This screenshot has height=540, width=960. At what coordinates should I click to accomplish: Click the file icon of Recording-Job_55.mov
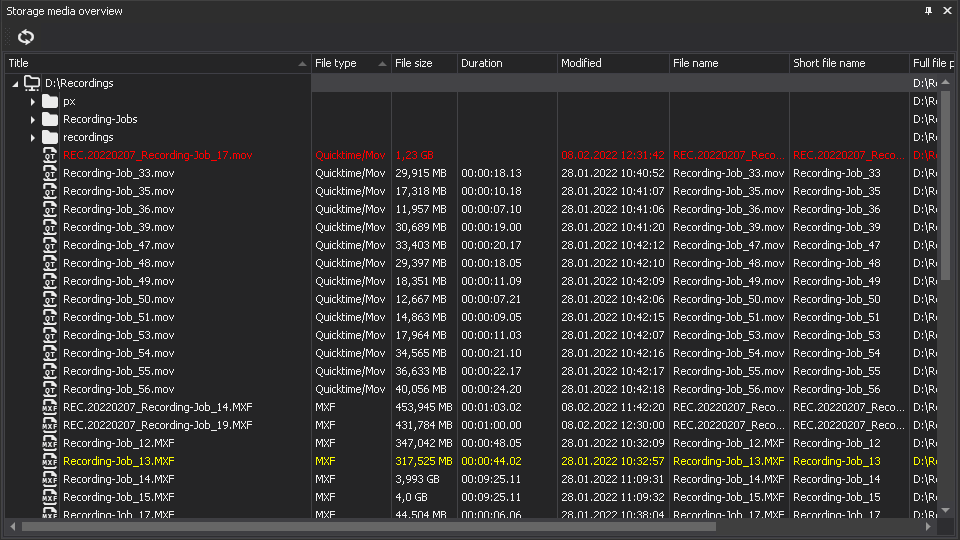(x=50, y=371)
